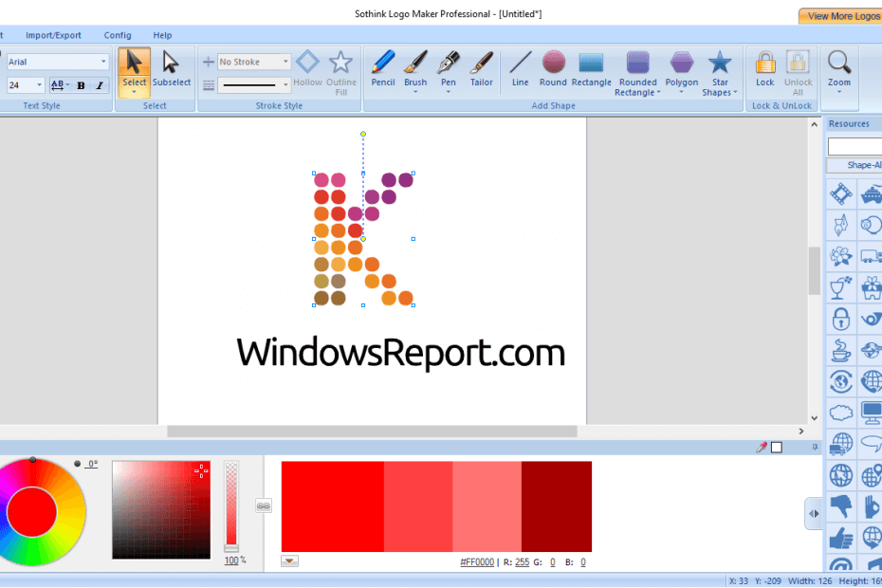
Task: Expand the Star Shapes dropdown arrow
Action: click(735, 93)
